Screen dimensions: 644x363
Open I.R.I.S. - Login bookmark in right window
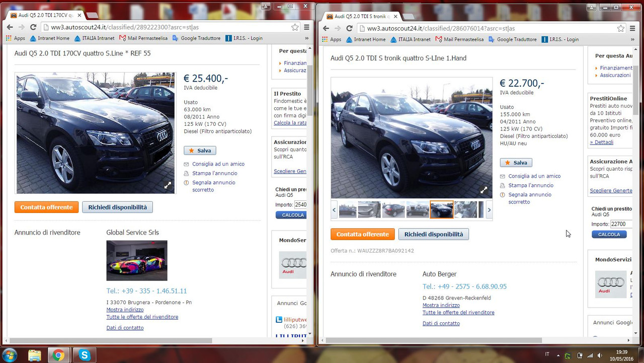[x=560, y=39]
